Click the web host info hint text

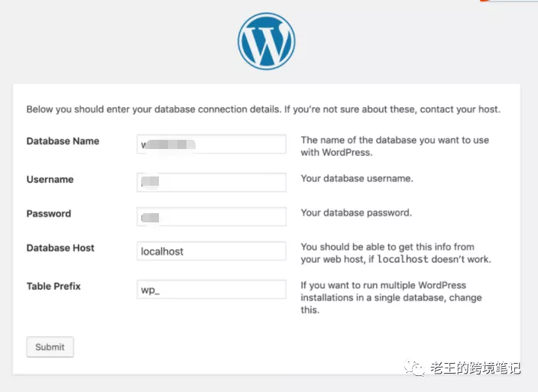tap(396, 253)
